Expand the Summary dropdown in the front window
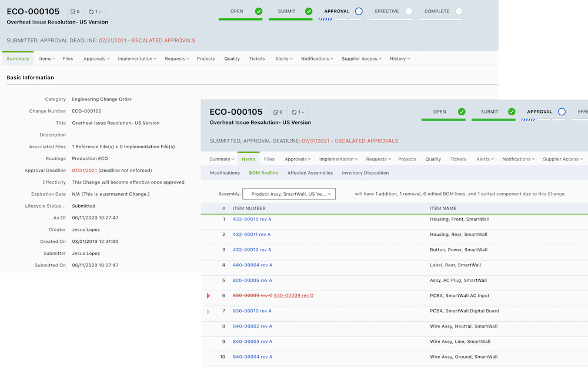Screen dimensions: 588x367 pos(222,159)
